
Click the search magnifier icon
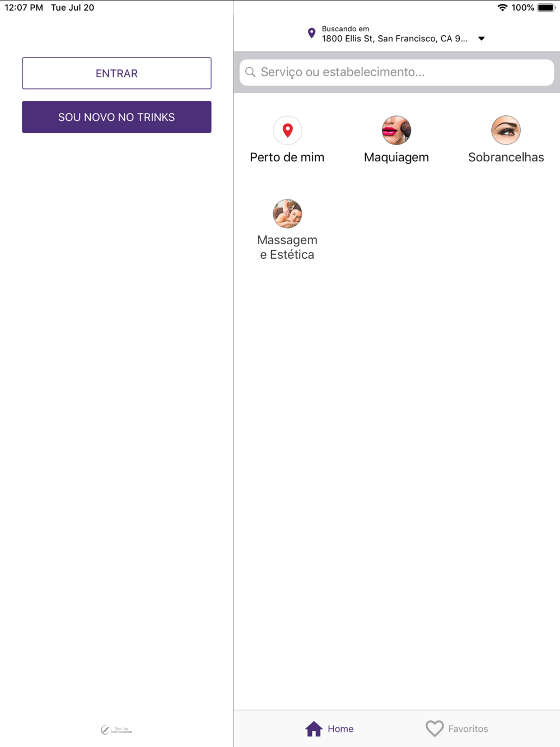[251, 72]
